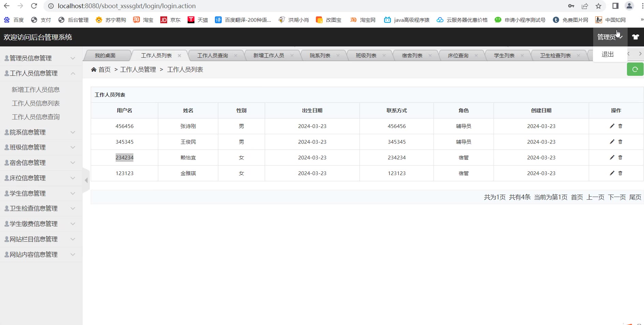
Task: Click 工作人员管理 in breadcrumb
Action: tap(138, 70)
